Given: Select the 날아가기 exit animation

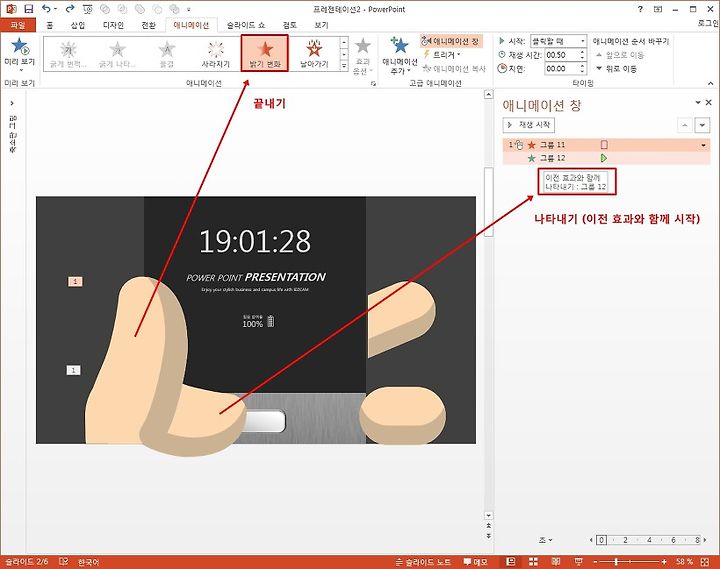Looking at the screenshot, I should [x=314, y=54].
